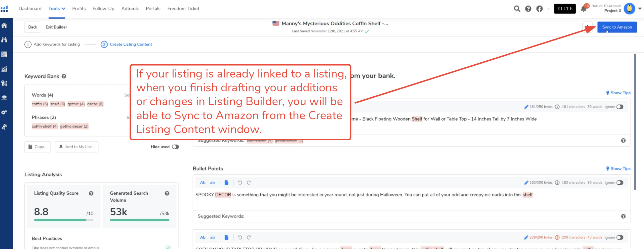
Task: Click the Facebook icon in top bar
Action: (539, 9)
